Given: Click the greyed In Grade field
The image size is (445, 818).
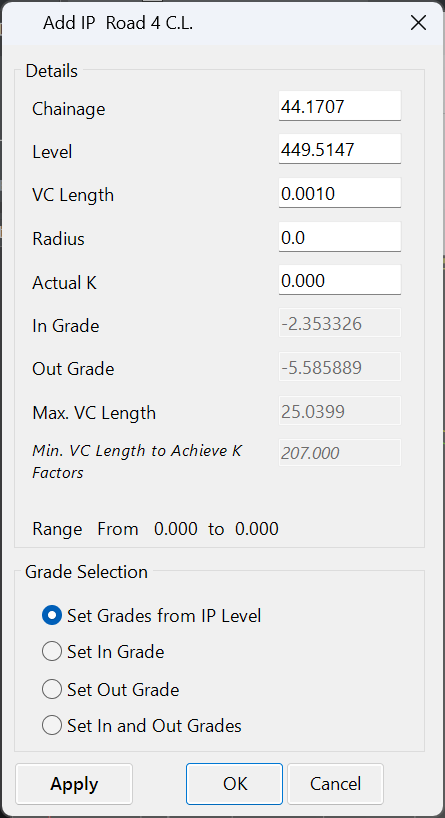Looking at the screenshot, I should (x=340, y=323).
